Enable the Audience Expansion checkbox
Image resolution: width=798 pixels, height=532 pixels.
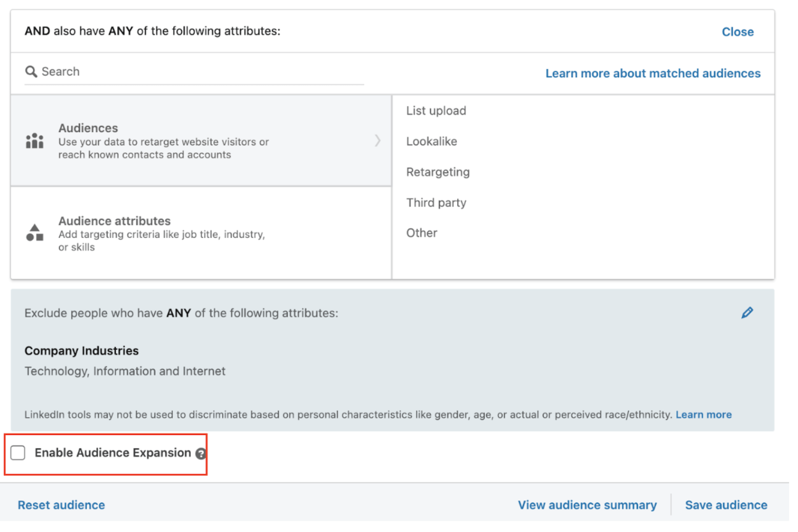[18, 453]
